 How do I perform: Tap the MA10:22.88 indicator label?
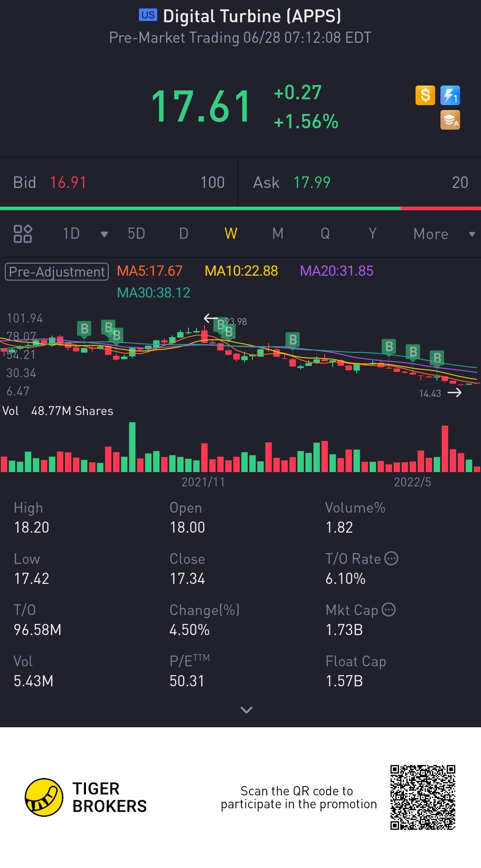(x=241, y=271)
